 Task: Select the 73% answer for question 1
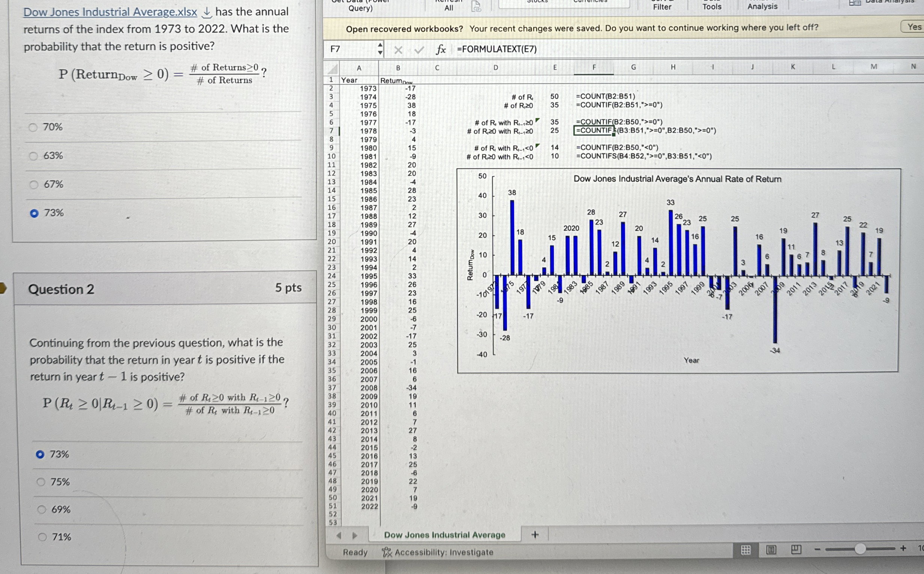pos(34,213)
